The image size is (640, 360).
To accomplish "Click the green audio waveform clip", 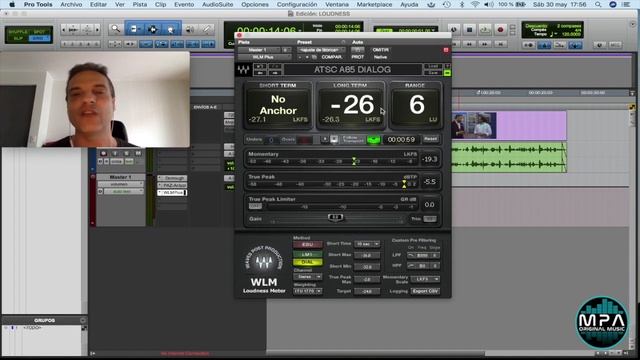I will point(509,157).
